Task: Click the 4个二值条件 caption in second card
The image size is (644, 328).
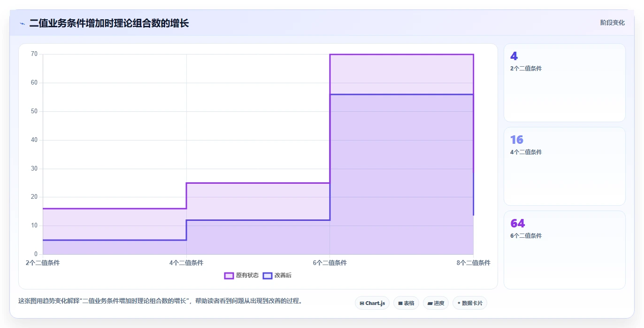Action: 526,152
